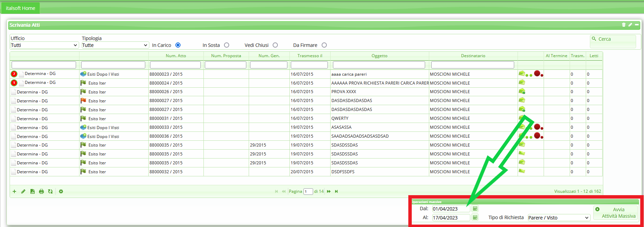Open grid settings gear icon
The width and height of the screenshot is (644, 227).
pyautogui.click(x=61, y=191)
